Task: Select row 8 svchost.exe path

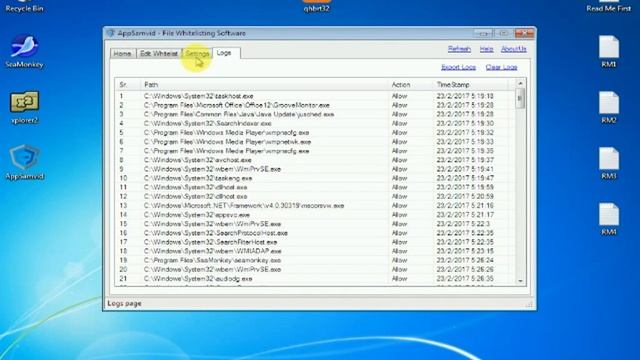Action: [198, 160]
